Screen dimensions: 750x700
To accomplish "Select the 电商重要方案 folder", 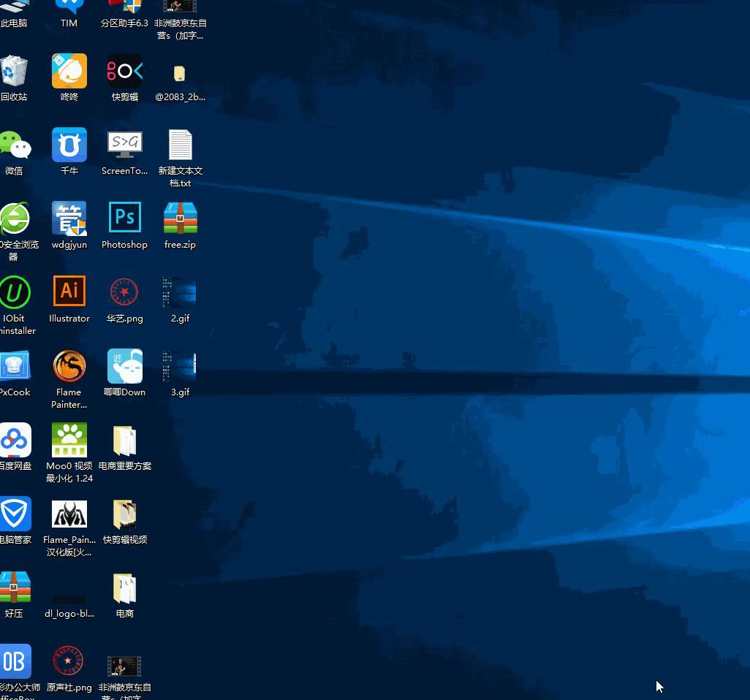I will tap(124, 440).
